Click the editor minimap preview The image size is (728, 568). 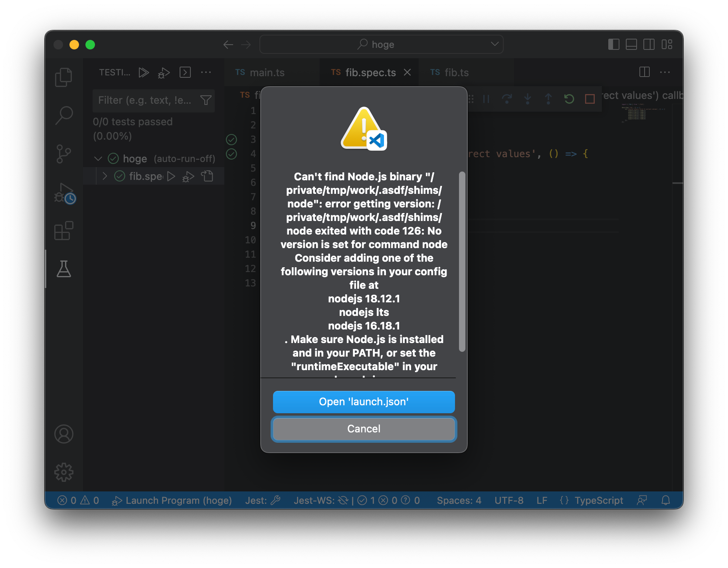(x=643, y=113)
